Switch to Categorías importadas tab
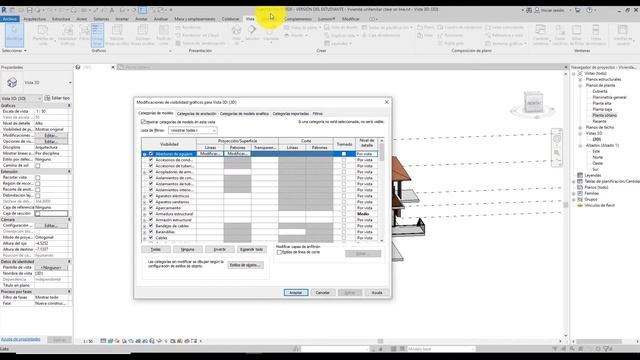Viewport: 640px width, 360px height. point(291,113)
